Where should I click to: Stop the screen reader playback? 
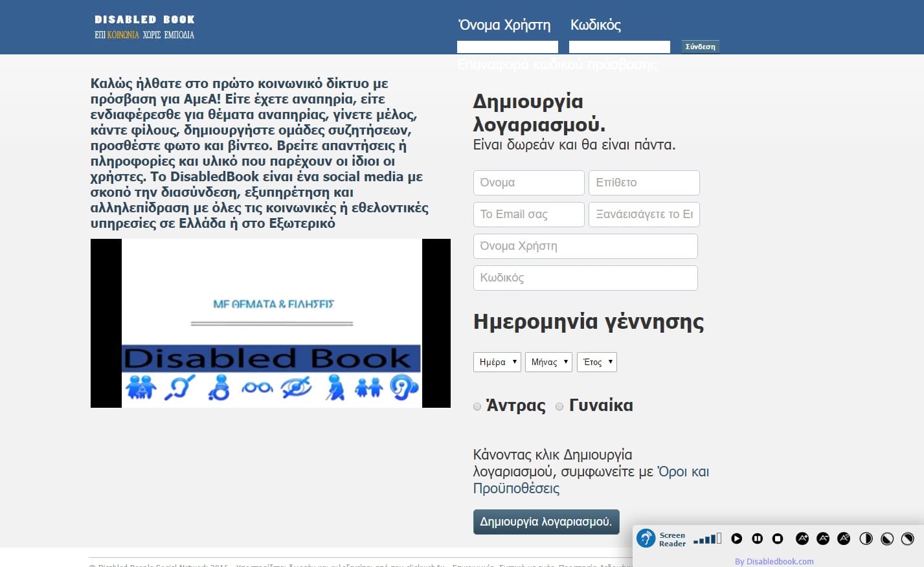point(778,539)
